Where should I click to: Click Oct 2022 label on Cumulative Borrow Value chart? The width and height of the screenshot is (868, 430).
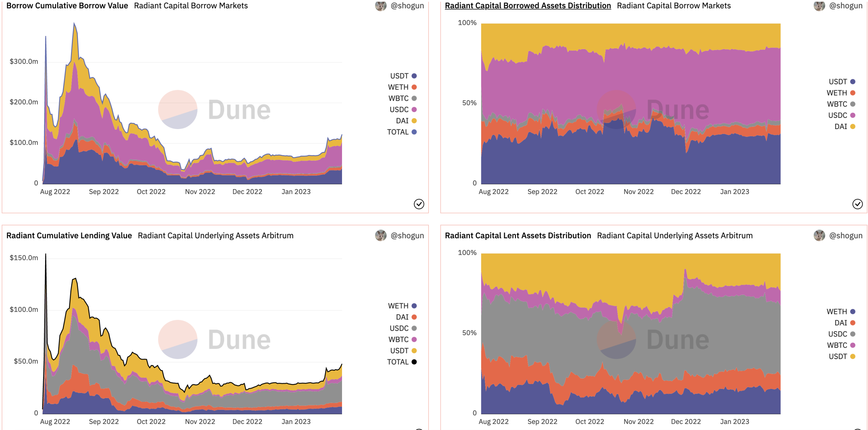(x=151, y=192)
